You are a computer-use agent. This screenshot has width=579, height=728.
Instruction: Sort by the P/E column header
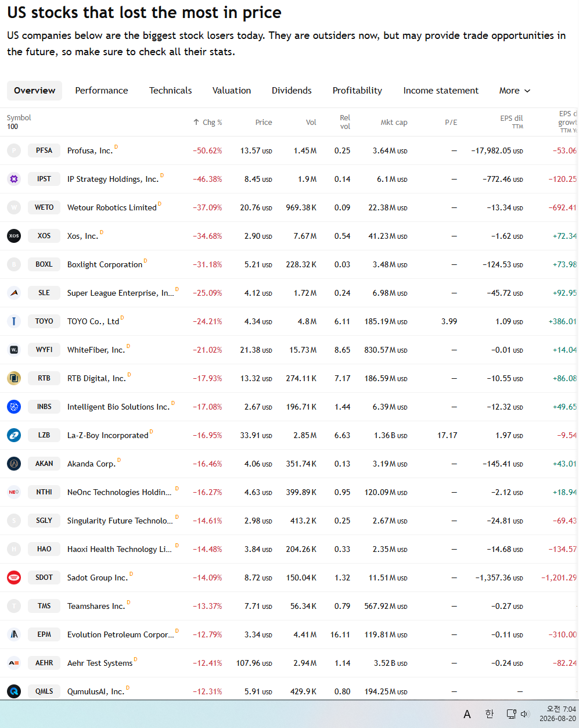coord(451,123)
